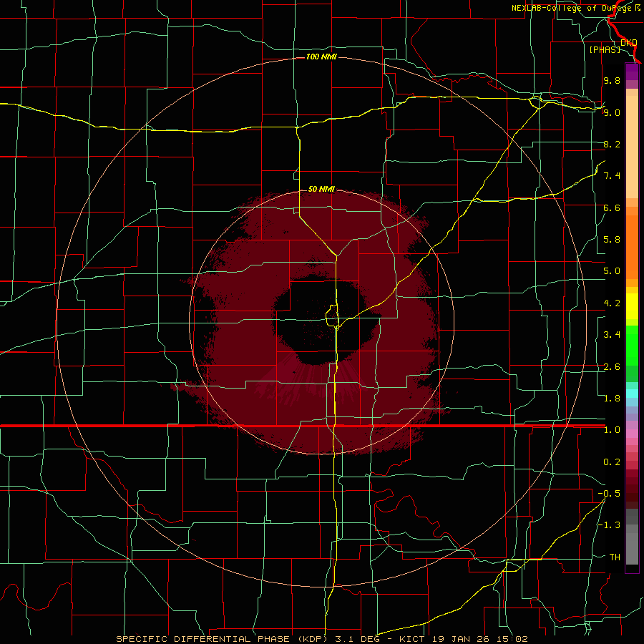Viewport: 644px width, 644px height.
Task: Select the purple swatch atop the color bar
Action: coord(632,72)
